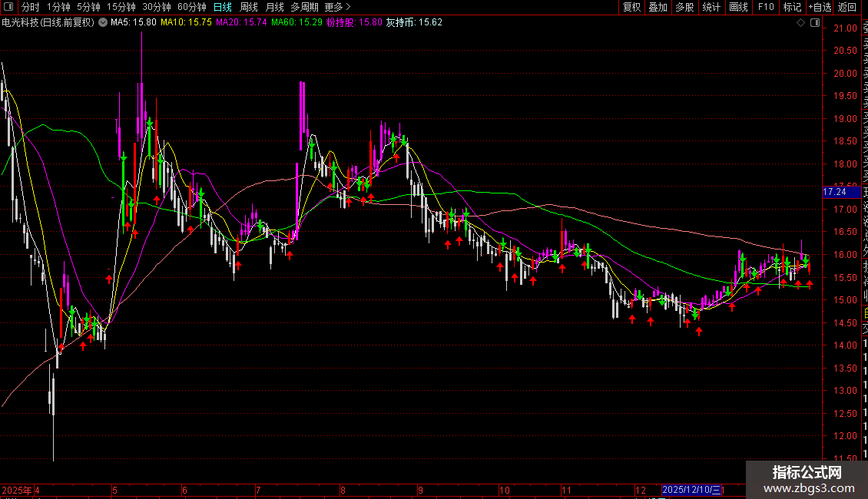Click month 8 on the time axis

point(343,490)
